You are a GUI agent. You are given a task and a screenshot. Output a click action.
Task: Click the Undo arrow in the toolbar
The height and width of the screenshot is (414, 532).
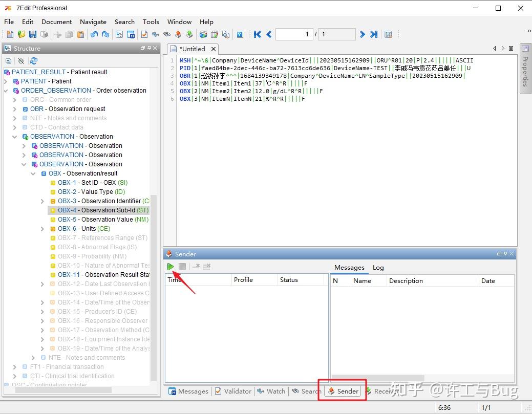[94, 34]
